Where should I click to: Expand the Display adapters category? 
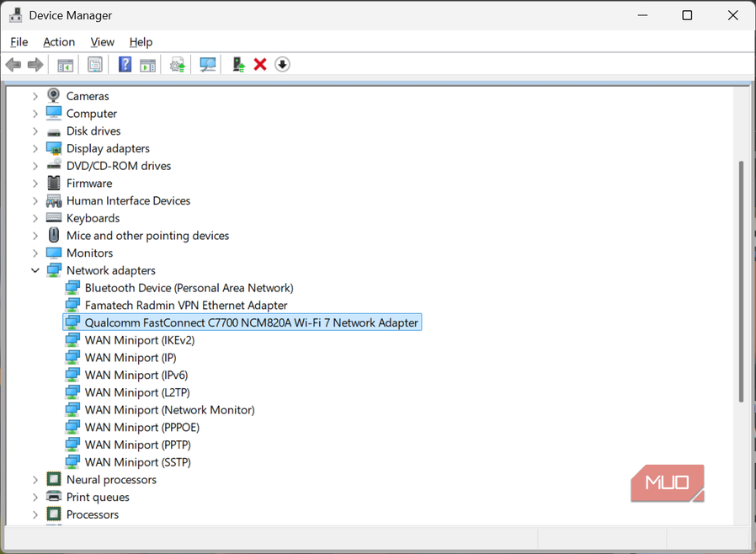pos(35,148)
